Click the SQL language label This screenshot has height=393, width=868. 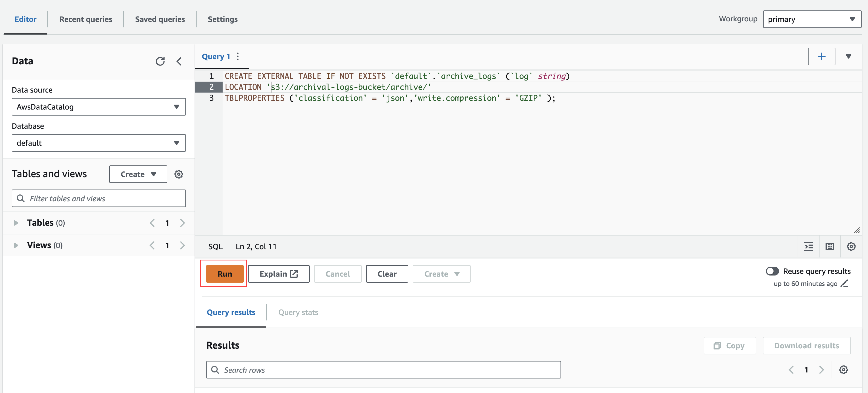215,247
